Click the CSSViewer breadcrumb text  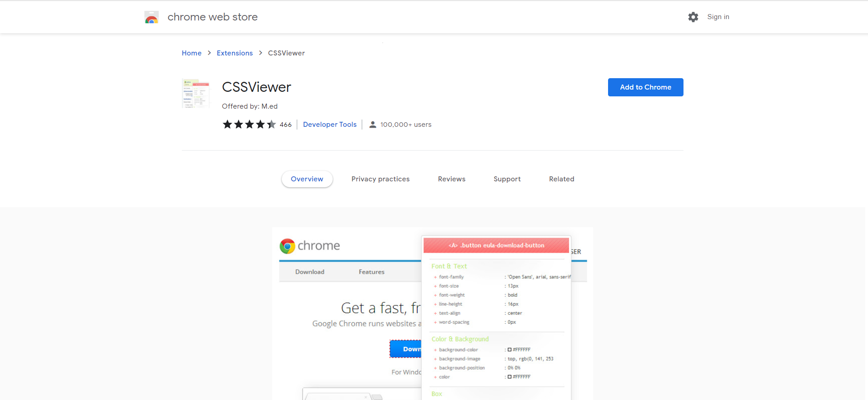[x=286, y=53]
